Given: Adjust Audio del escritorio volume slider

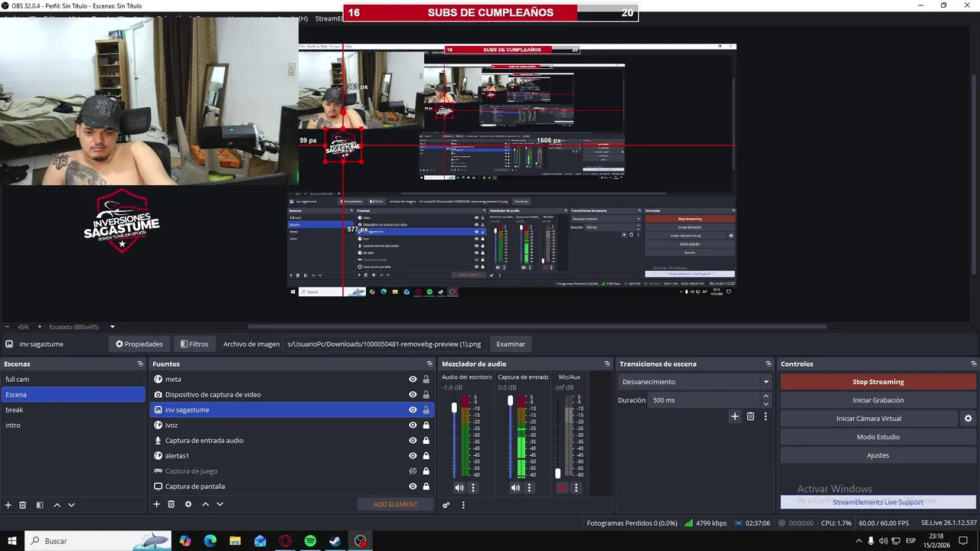Looking at the screenshot, I should coord(454,408).
